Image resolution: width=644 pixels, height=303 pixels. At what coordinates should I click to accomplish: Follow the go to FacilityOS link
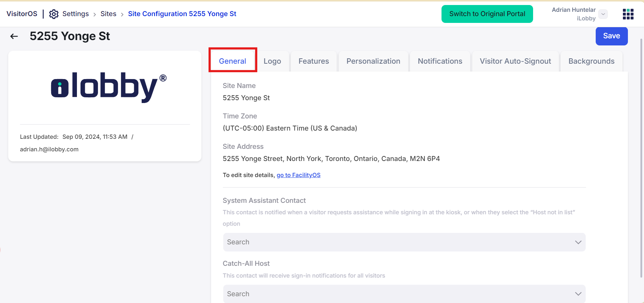coord(298,175)
